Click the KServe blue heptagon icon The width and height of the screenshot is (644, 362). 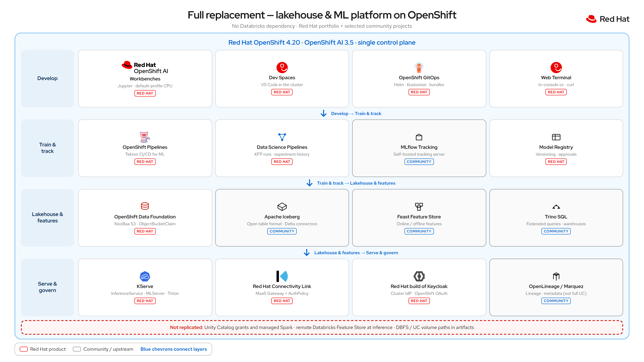tap(145, 276)
